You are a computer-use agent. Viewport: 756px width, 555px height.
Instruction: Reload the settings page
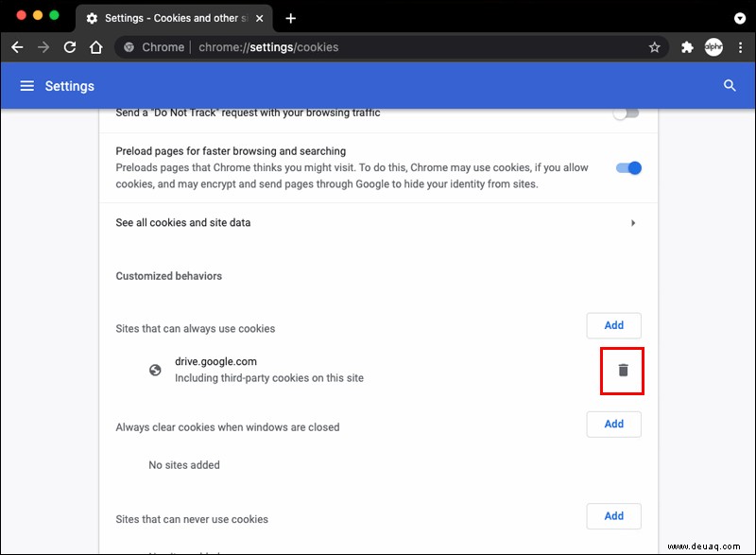(x=70, y=46)
